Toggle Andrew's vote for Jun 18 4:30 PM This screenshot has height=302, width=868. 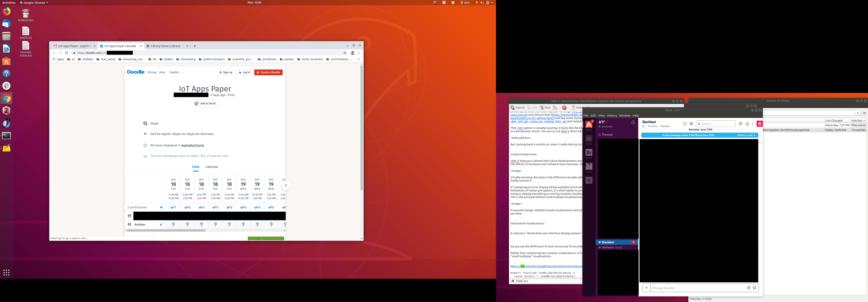(229, 225)
